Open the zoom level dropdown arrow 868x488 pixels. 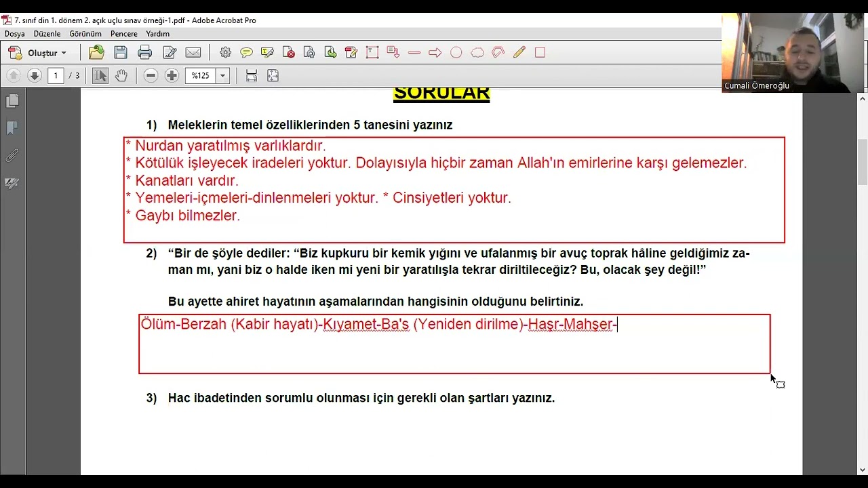pos(222,75)
